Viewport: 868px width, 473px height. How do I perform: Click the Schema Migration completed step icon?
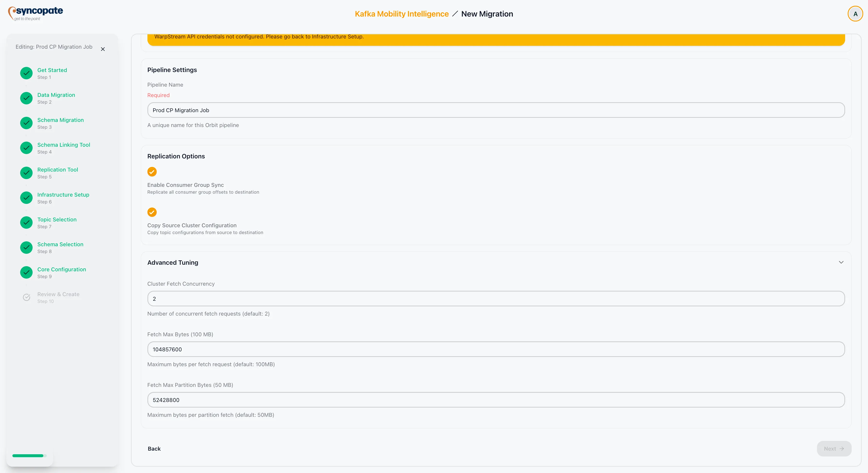click(26, 123)
